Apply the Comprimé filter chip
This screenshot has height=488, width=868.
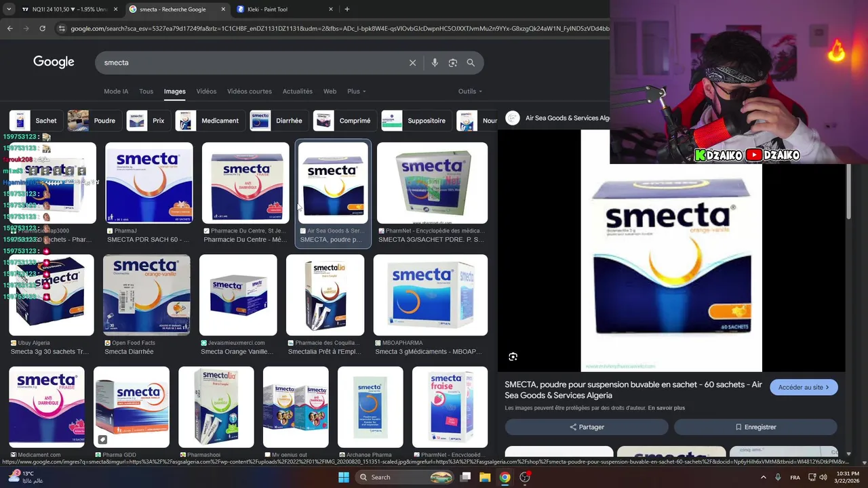[x=344, y=121]
